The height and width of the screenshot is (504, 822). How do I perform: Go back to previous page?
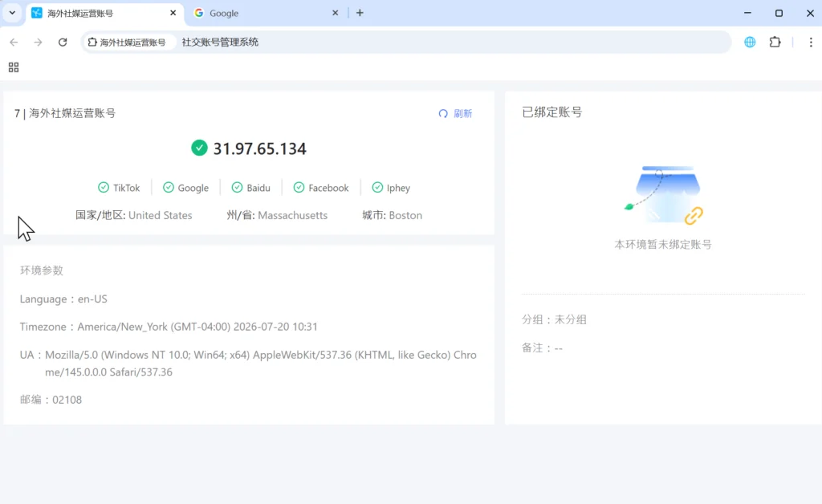tap(14, 42)
